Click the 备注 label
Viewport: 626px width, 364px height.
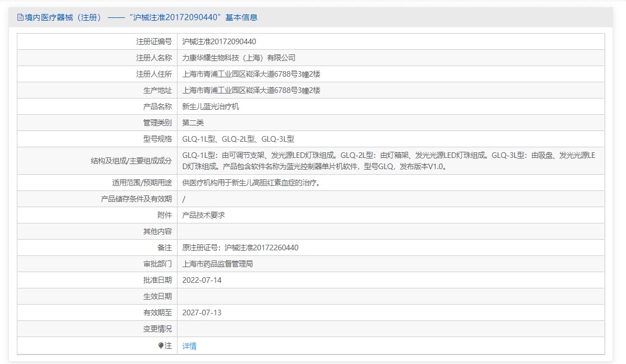tap(165, 248)
